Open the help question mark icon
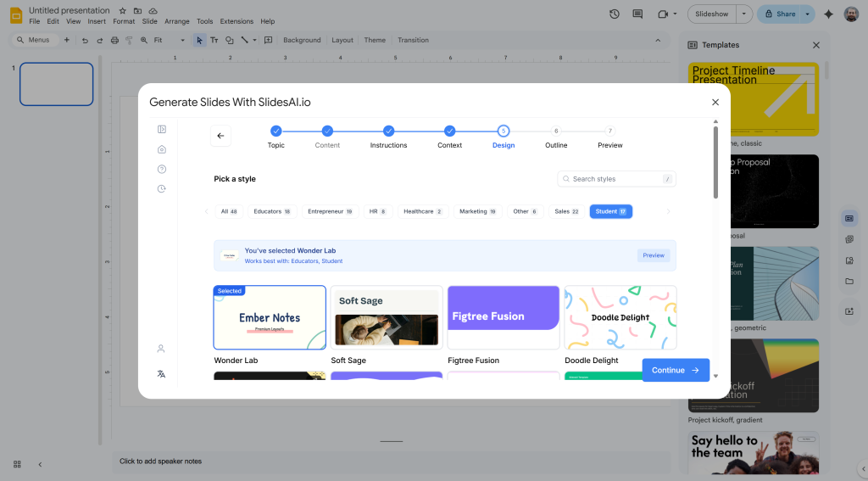This screenshot has width=868, height=481. pyautogui.click(x=162, y=169)
